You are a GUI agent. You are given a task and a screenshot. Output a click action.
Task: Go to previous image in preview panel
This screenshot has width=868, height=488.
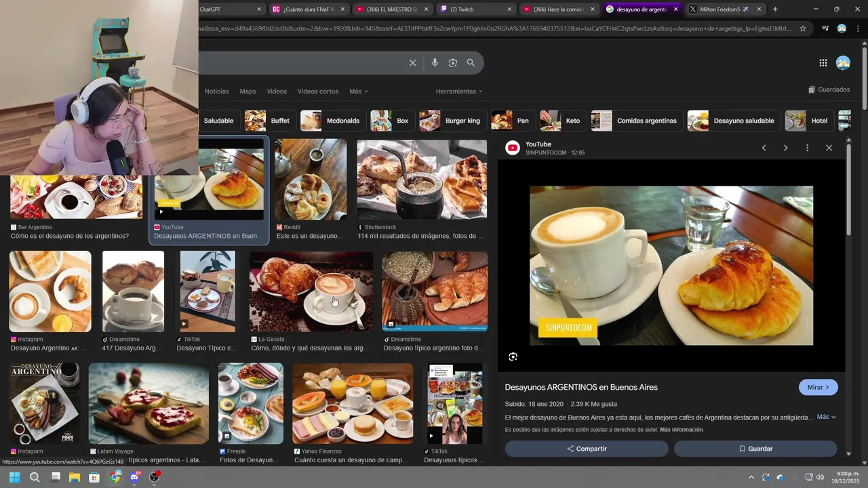click(764, 148)
